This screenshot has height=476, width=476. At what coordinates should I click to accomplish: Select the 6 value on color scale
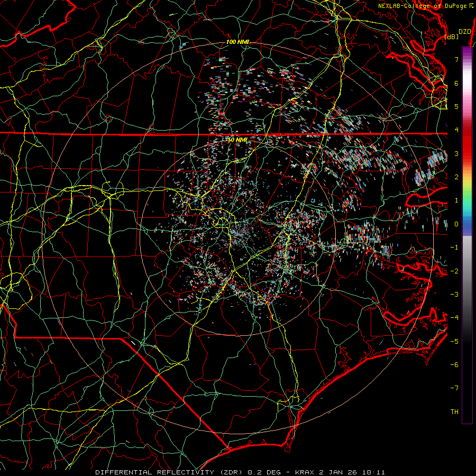(x=456, y=83)
